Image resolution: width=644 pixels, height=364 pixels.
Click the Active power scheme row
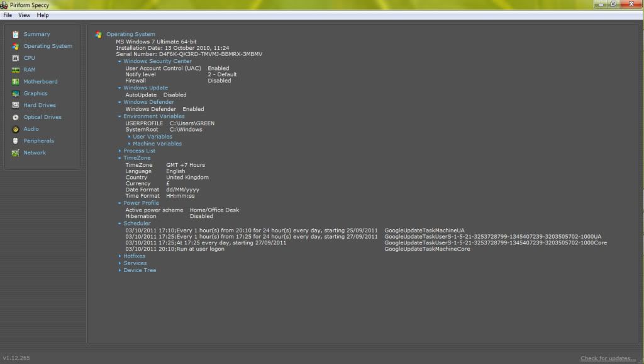click(x=182, y=210)
